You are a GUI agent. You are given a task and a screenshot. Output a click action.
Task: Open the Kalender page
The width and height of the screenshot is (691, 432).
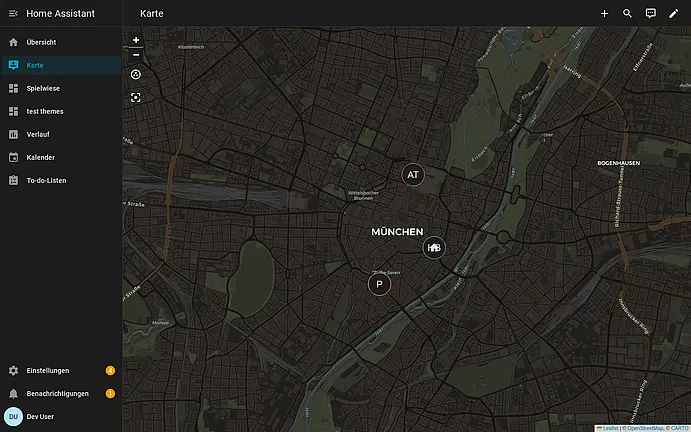click(x=61, y=157)
